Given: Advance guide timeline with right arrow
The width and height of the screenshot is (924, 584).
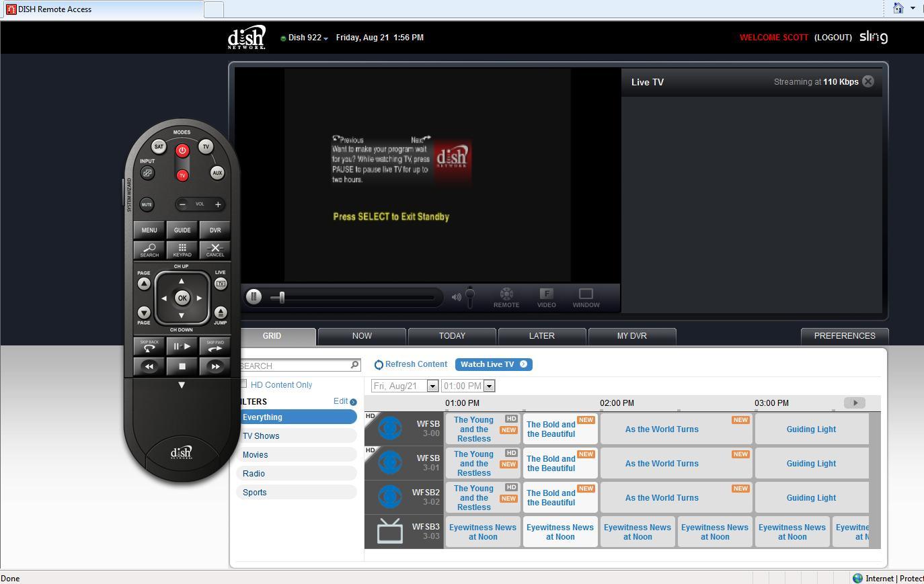Looking at the screenshot, I should click(x=855, y=403).
